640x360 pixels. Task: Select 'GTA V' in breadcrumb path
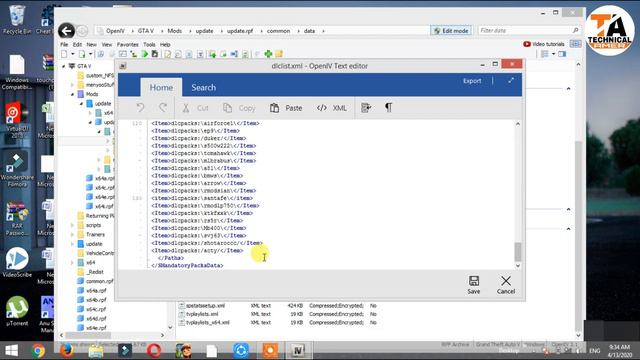pos(146,31)
